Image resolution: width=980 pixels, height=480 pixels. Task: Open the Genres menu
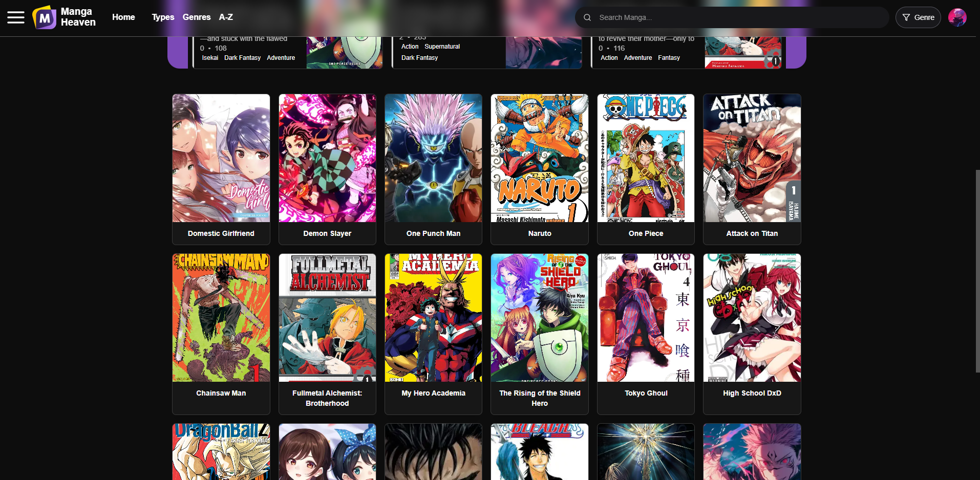click(197, 17)
